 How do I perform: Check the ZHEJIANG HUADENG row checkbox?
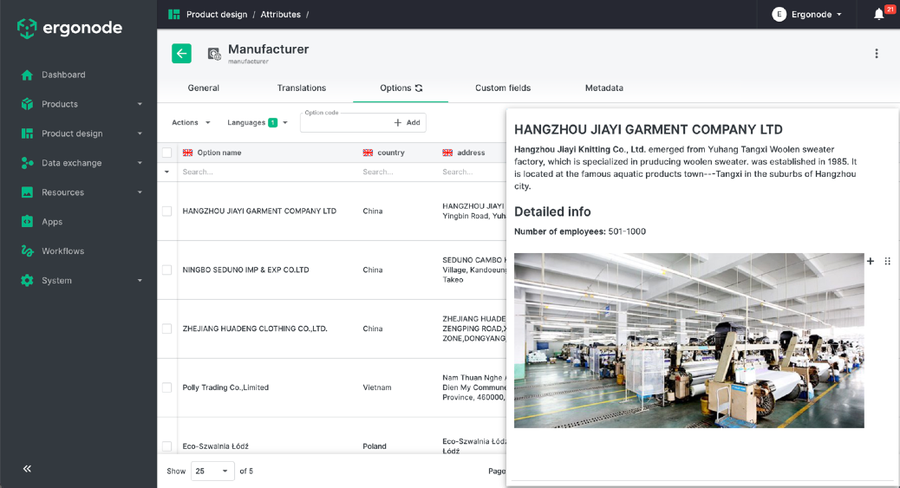tap(167, 329)
